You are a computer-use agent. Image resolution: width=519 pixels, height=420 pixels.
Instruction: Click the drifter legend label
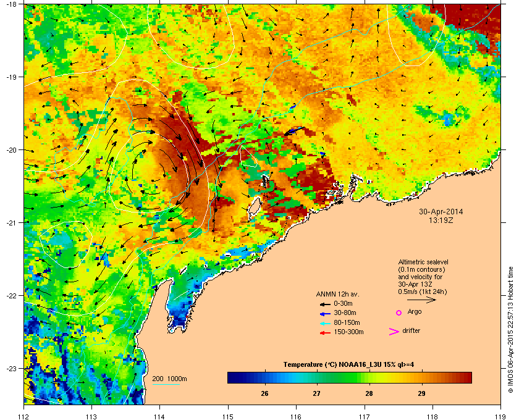tap(411, 330)
